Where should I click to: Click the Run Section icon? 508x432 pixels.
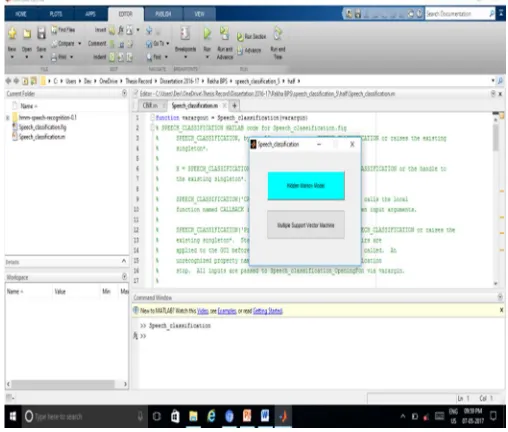(x=240, y=37)
